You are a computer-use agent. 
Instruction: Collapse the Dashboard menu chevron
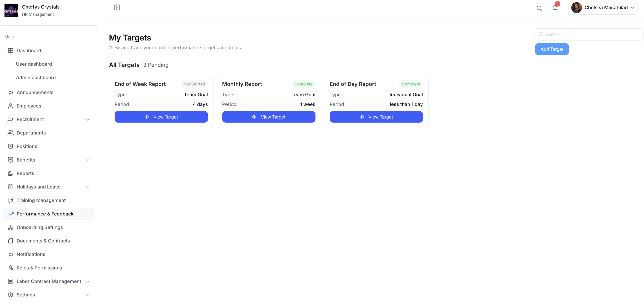[87, 51]
